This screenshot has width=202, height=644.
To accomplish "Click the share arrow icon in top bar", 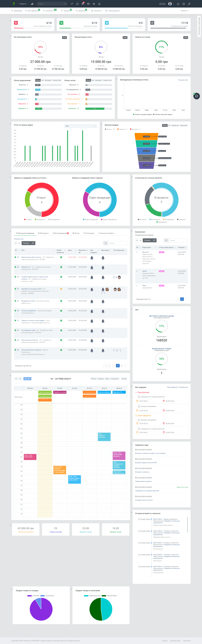I will point(72,4).
